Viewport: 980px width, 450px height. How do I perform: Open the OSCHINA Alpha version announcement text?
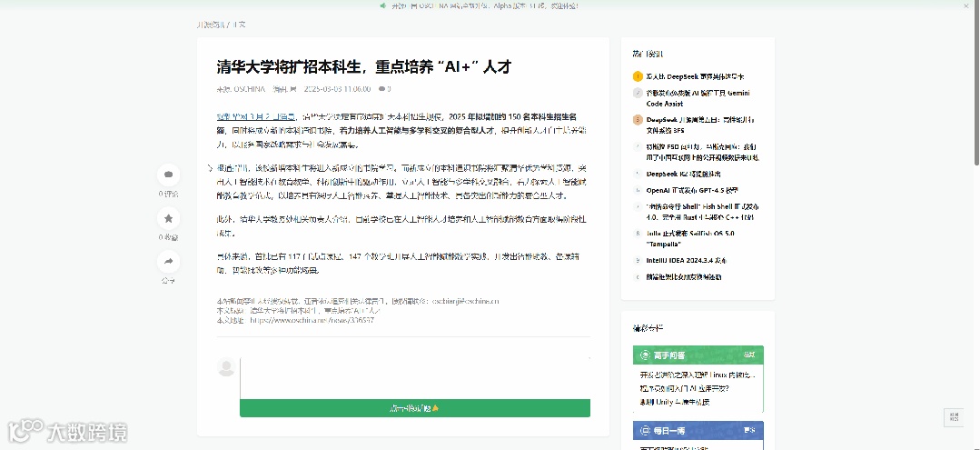[484, 5]
